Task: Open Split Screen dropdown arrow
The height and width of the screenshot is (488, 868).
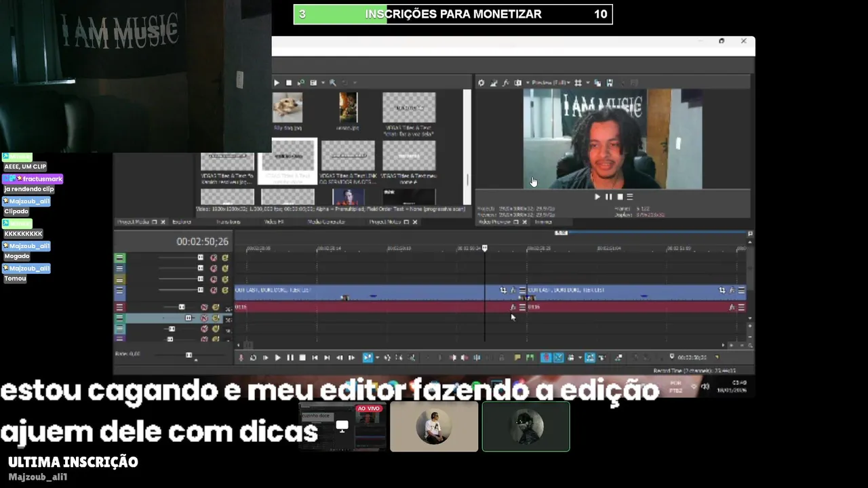Action: tap(528, 83)
